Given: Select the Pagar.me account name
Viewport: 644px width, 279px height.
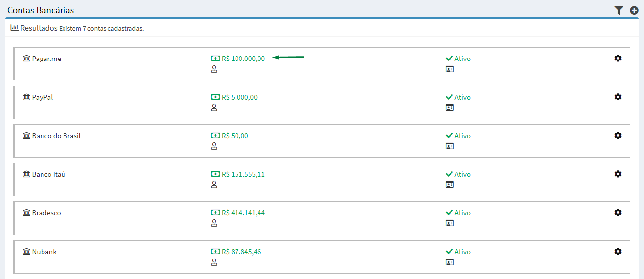Looking at the screenshot, I should (x=46, y=59).
